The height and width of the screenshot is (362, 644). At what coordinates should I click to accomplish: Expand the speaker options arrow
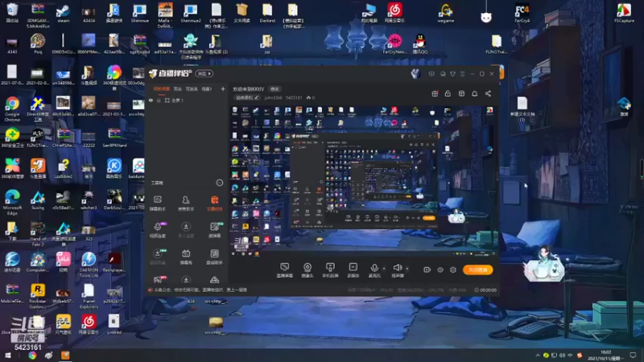407,269
